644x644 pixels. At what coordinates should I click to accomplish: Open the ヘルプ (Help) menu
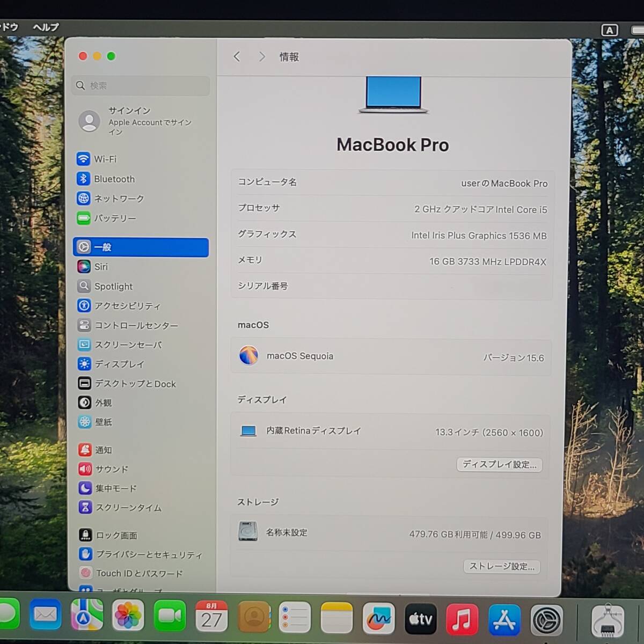click(46, 27)
